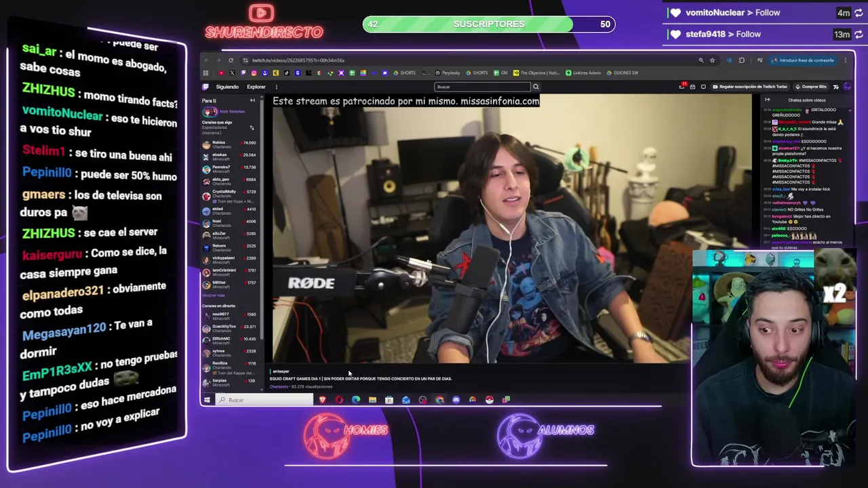The width and height of the screenshot is (868, 488).
Task: Click the Charlando category link below video
Action: coord(279,387)
